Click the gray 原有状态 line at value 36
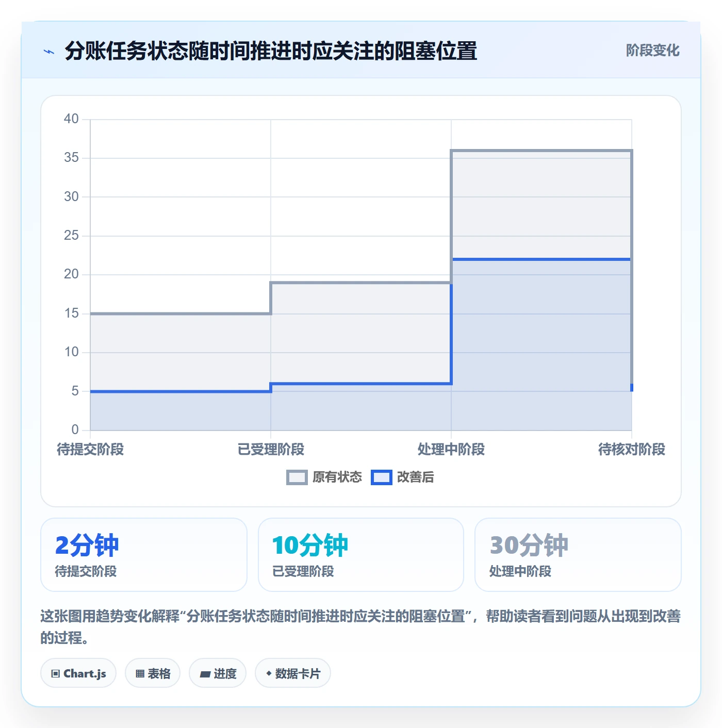Viewport: 722px width, 728px height. point(541,151)
